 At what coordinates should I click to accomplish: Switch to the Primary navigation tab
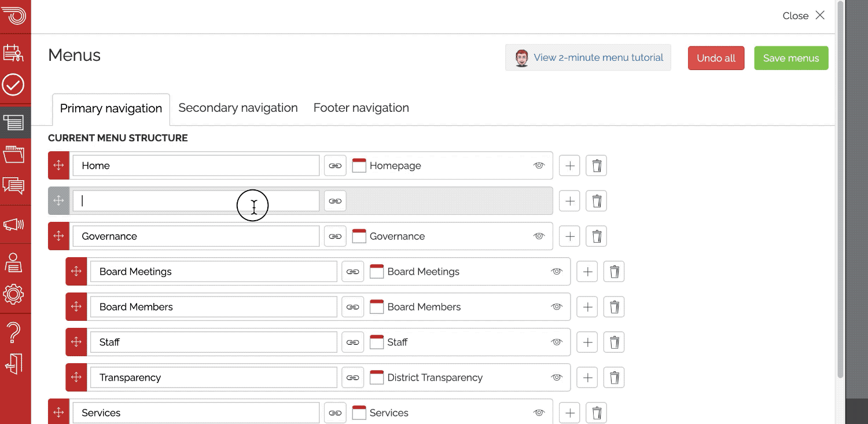111,109
